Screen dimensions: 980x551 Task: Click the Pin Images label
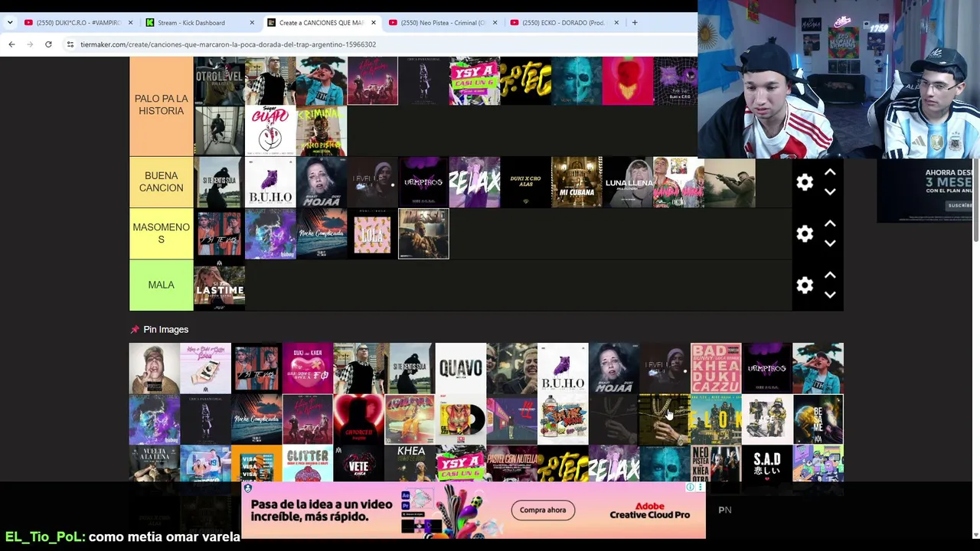pos(165,329)
